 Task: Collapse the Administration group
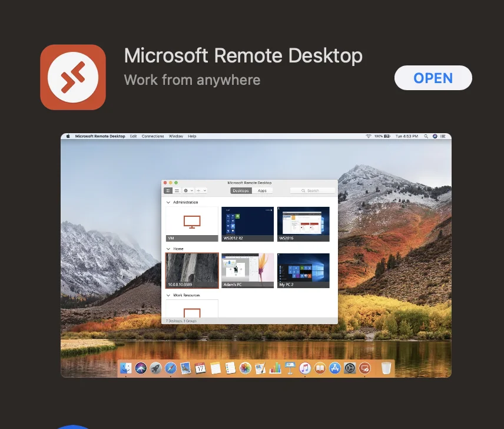coord(168,202)
